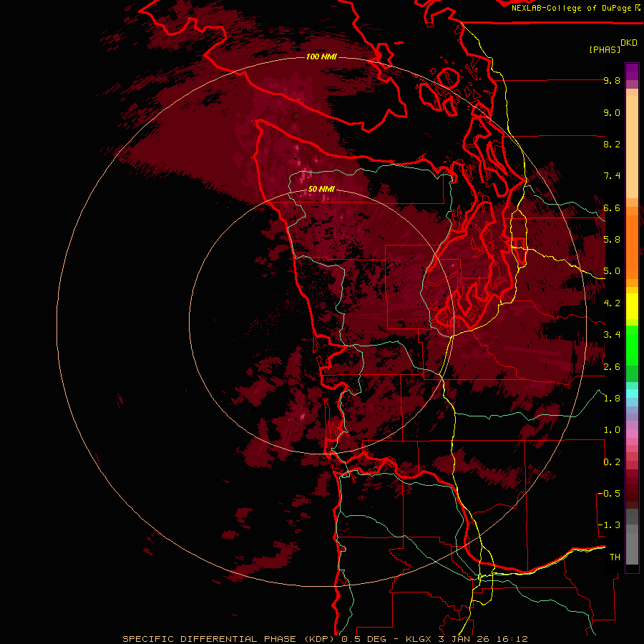Click the 50 NMI range ring label
This screenshot has height=644, width=644.
tap(321, 190)
